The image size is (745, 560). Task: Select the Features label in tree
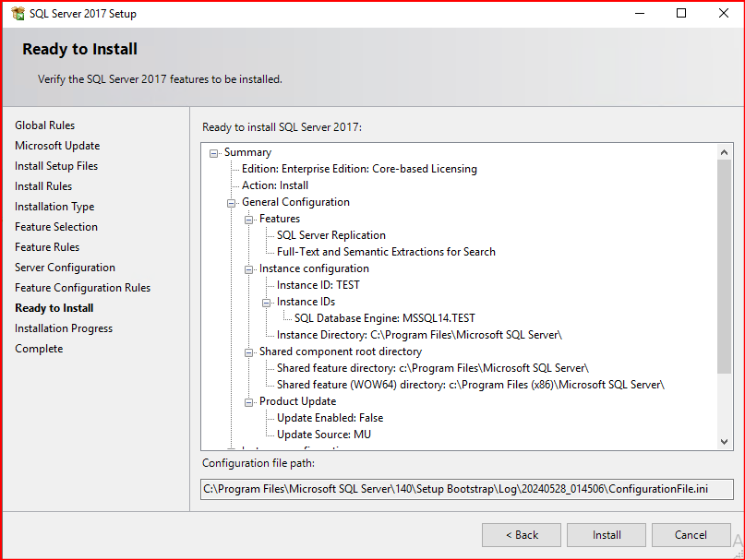coord(280,219)
